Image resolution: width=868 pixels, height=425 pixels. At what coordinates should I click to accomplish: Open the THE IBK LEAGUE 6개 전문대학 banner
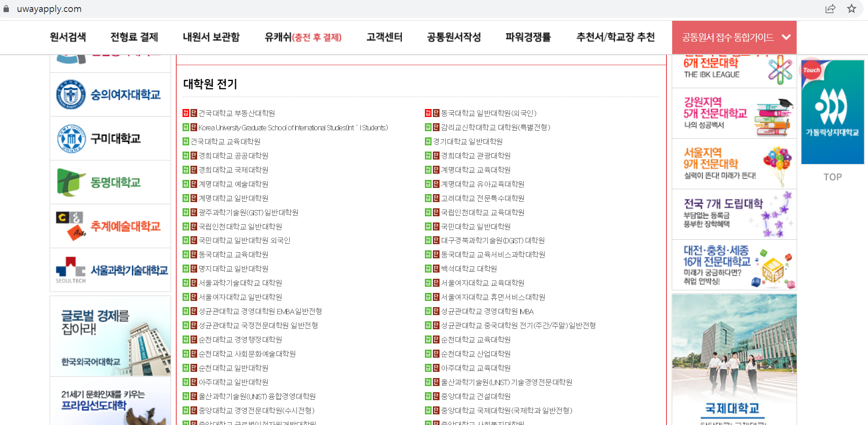coord(734,71)
